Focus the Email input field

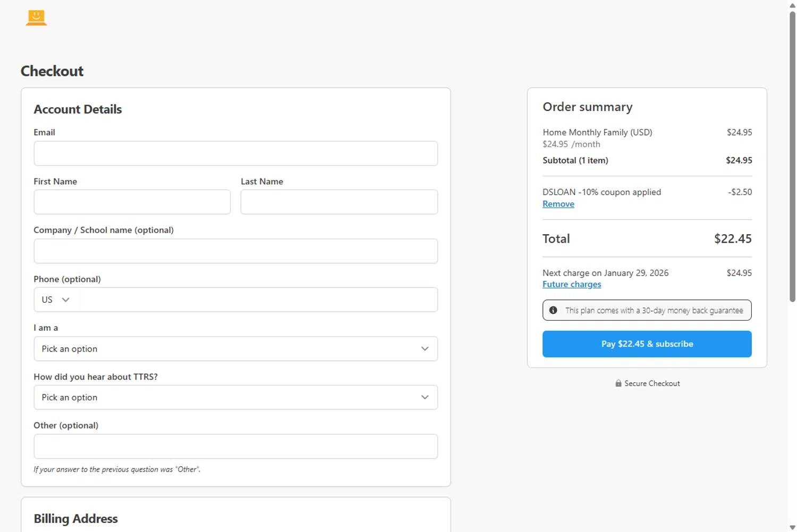[x=235, y=153]
